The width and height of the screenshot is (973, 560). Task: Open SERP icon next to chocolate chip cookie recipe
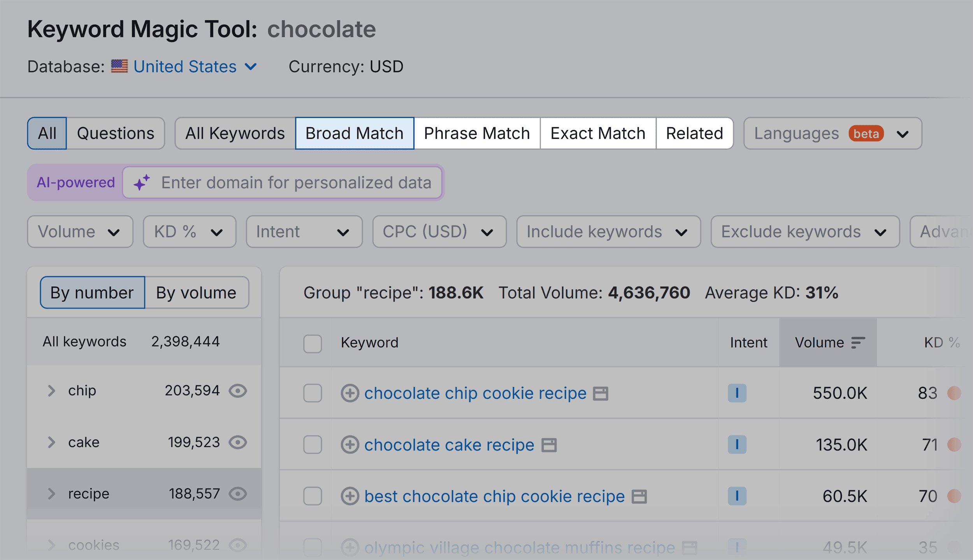tap(601, 393)
